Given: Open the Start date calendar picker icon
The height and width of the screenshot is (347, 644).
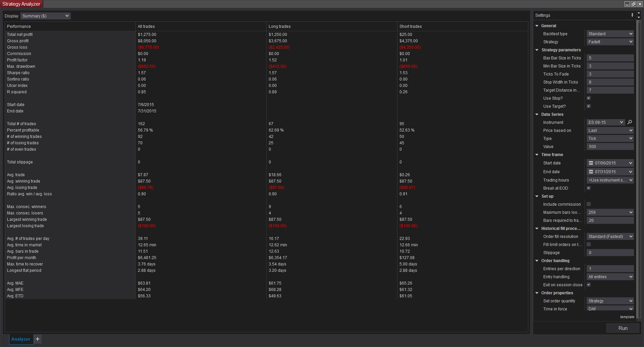Looking at the screenshot, I should coord(591,163).
